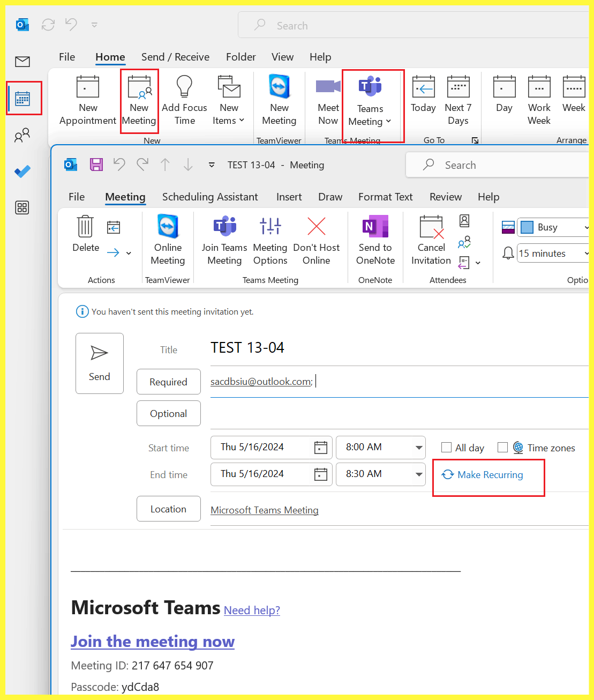Send the meeting to OneNote
Screen dimensions: 594x700
coord(375,240)
